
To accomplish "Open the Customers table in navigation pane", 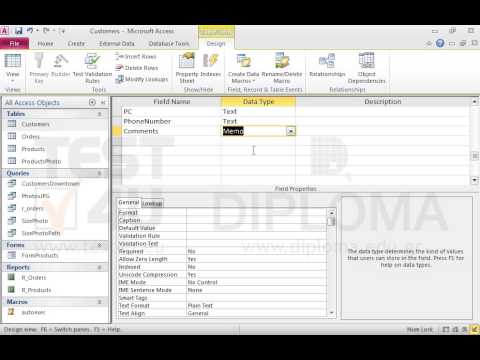I will coord(35,124).
